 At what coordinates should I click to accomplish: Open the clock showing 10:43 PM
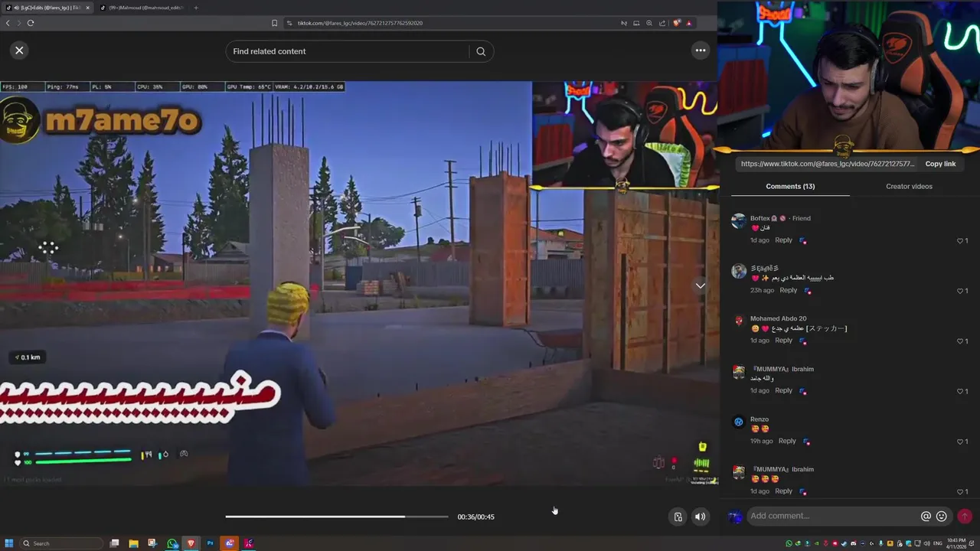[956, 543]
